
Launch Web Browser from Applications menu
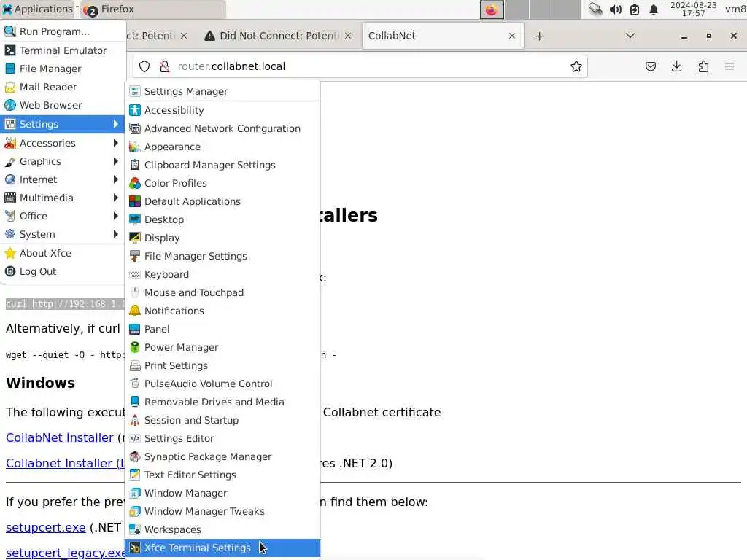click(63, 105)
